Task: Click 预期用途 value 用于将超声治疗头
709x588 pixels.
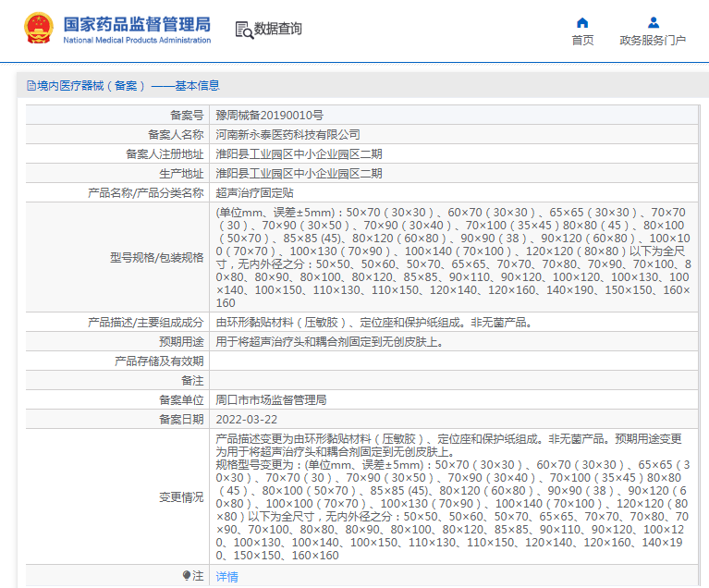Action: [x=330, y=342]
